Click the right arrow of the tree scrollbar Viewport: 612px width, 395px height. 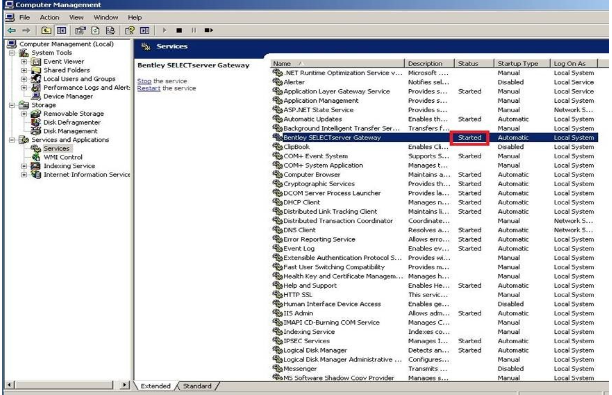coord(124,385)
